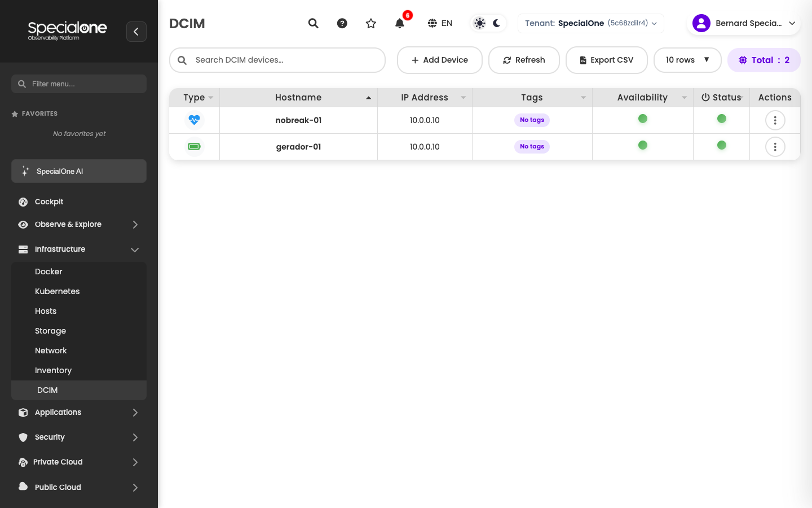Viewport: 812px width, 508px height.
Task: Collapse the Infrastructure section
Action: point(79,249)
